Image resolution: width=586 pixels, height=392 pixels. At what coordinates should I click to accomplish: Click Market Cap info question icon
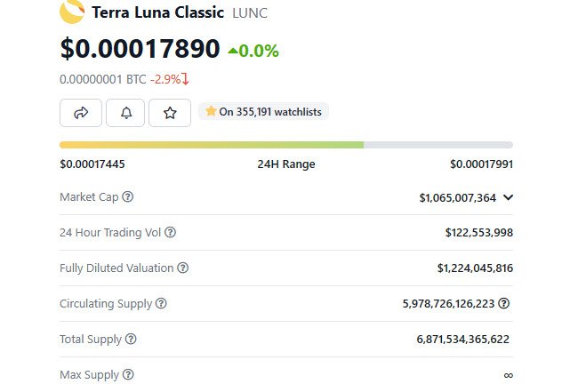click(x=128, y=197)
